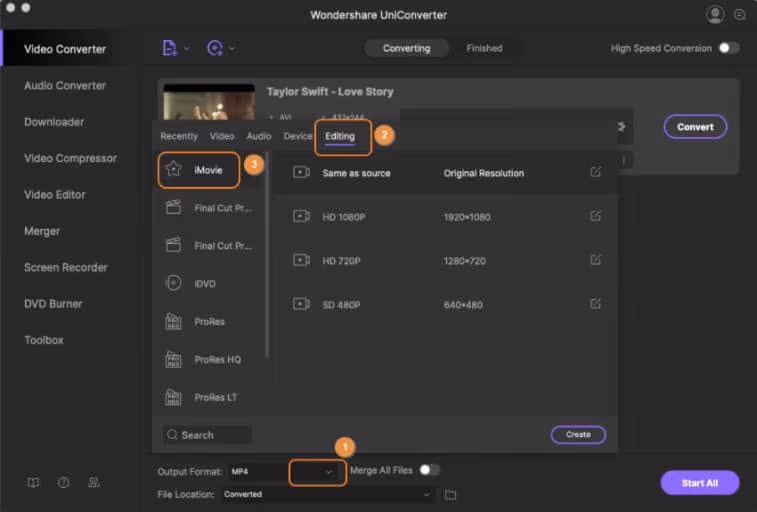Viewport: 757px width, 512px height.
Task: Click video icon beside SD 480P
Action: pyautogui.click(x=301, y=304)
